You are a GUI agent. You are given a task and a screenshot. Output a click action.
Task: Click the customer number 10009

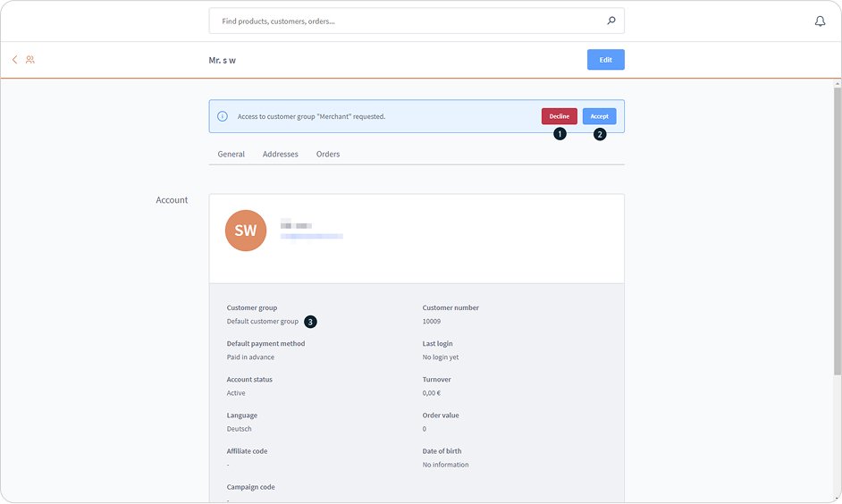point(432,322)
